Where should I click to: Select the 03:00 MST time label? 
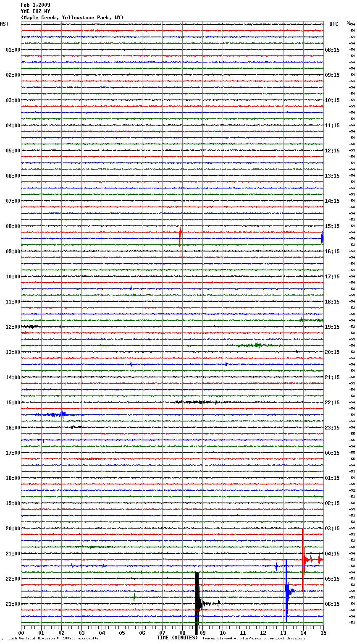[13, 100]
